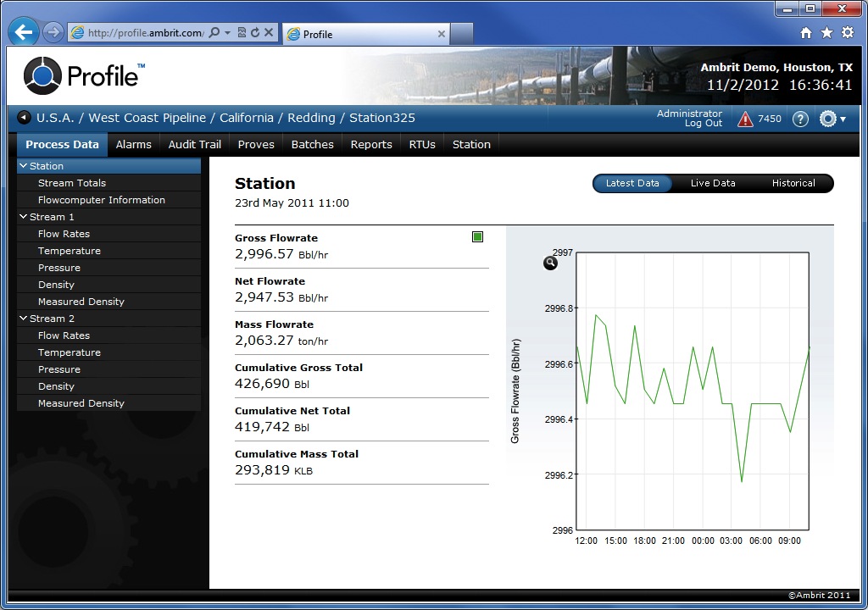
Task: Click the Log Out link
Action: click(703, 124)
